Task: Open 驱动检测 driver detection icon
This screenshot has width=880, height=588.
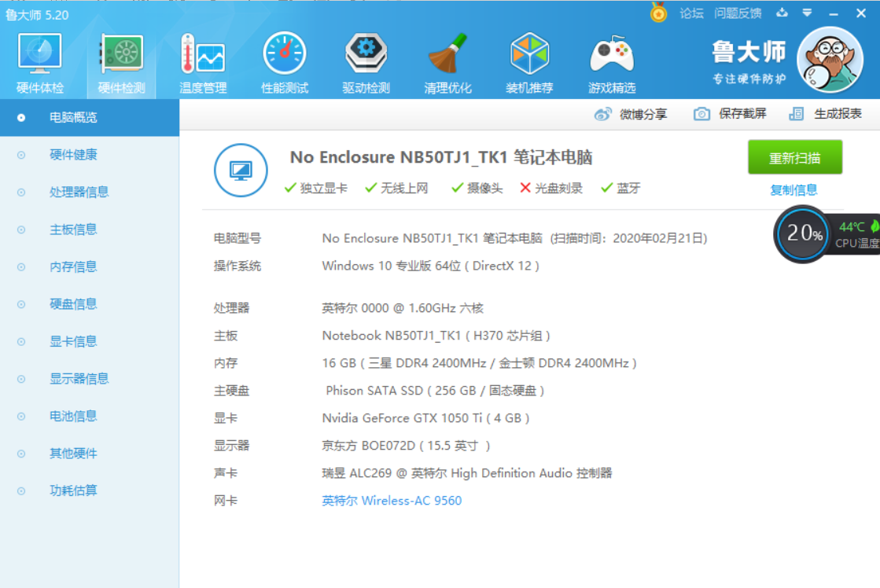Action: [x=366, y=63]
